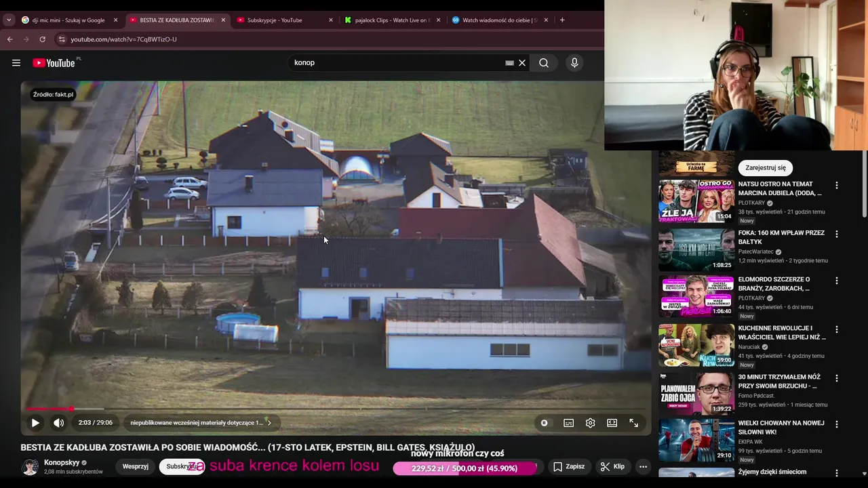The width and height of the screenshot is (868, 488).
Task: Click the address bar youtube.com URL
Action: click(x=123, y=39)
